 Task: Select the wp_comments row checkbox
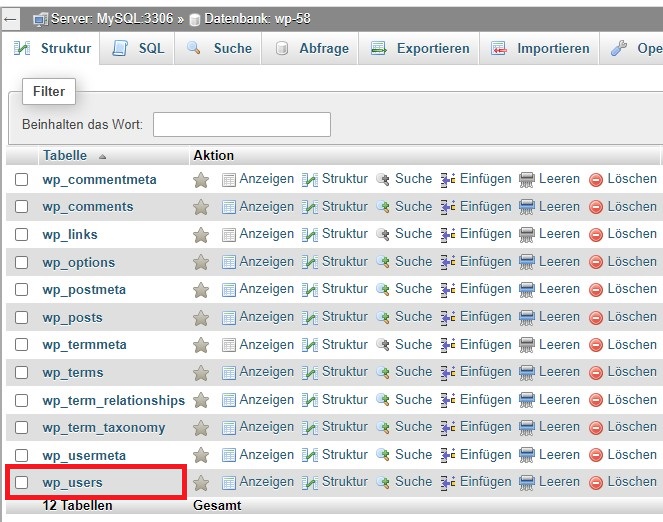[22, 207]
